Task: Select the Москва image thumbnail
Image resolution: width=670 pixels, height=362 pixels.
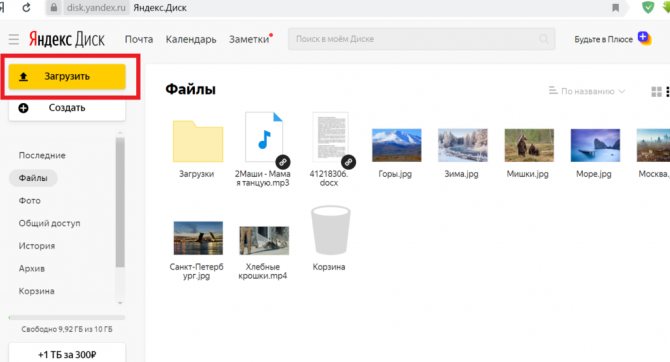Action: coord(653,145)
